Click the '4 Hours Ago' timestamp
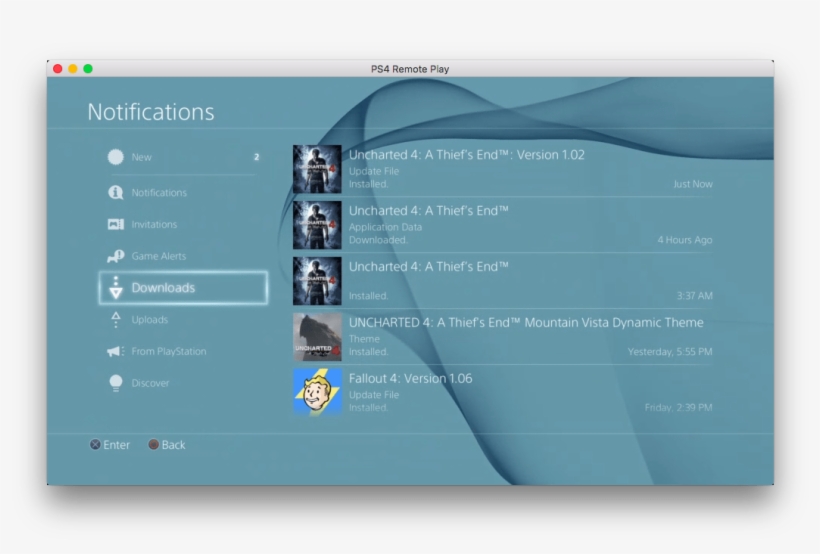Screen dimensions: 820x554 (x=685, y=240)
